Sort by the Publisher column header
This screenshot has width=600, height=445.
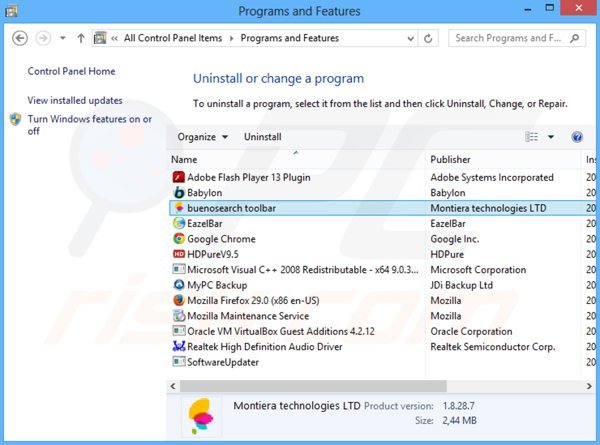click(x=450, y=160)
